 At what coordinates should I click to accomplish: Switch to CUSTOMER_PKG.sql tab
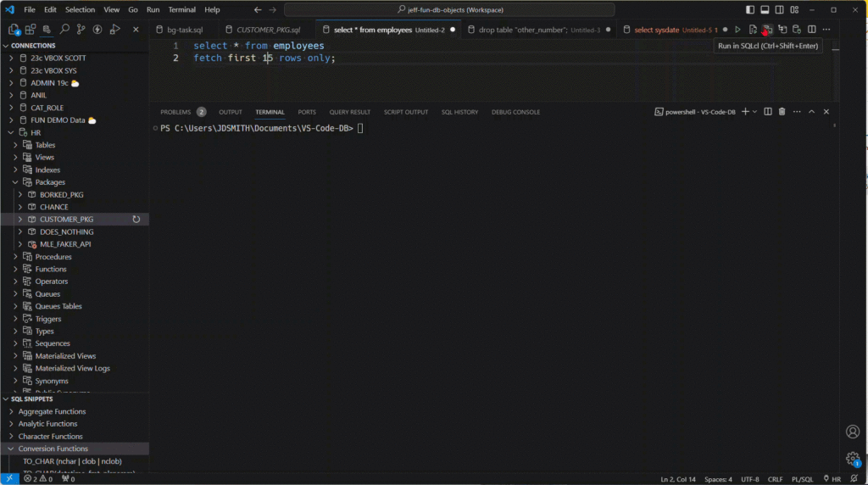coord(269,30)
